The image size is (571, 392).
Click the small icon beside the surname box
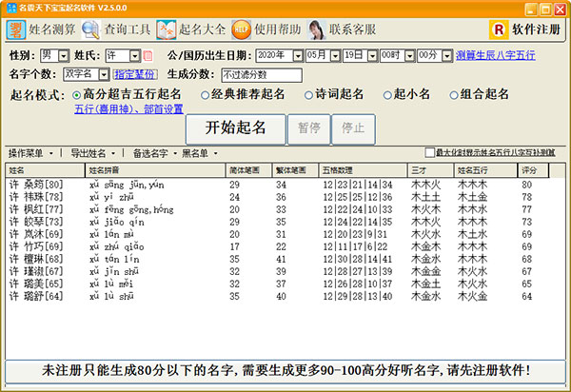pos(148,56)
